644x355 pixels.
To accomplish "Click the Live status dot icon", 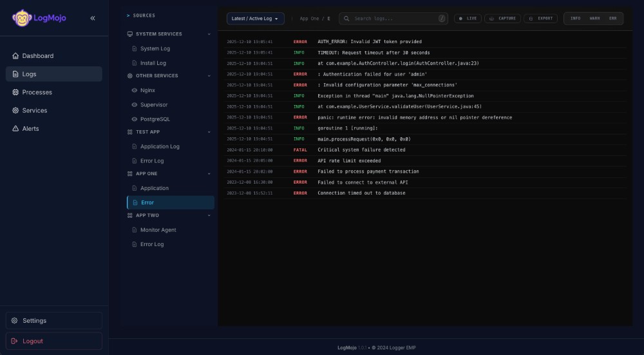I will pyautogui.click(x=460, y=19).
